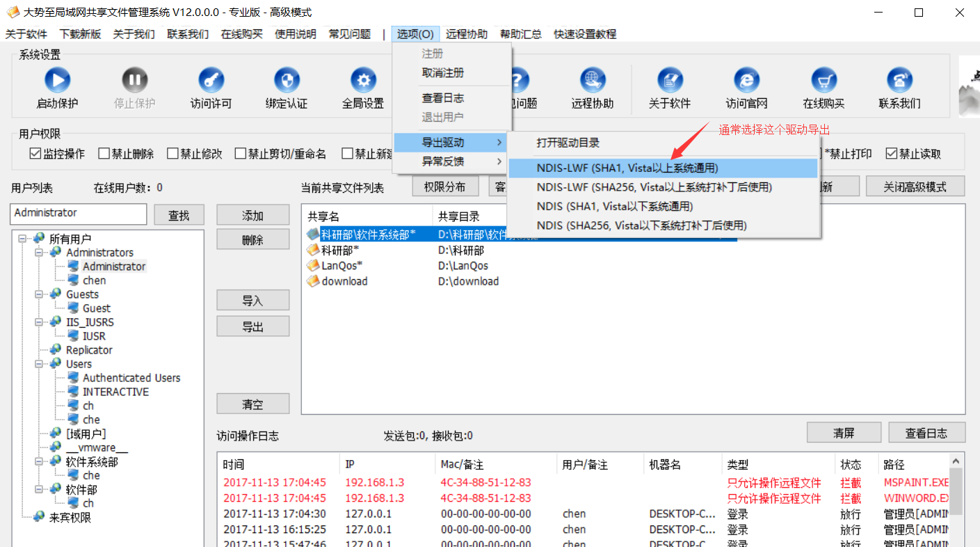
Task: Collapse the 软件系统部 group node
Action: tap(40, 461)
